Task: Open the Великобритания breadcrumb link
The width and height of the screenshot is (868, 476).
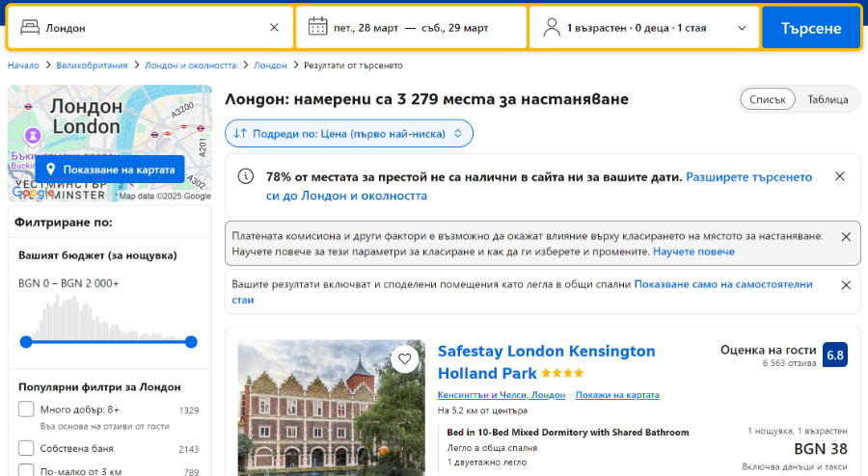Action: (x=92, y=66)
